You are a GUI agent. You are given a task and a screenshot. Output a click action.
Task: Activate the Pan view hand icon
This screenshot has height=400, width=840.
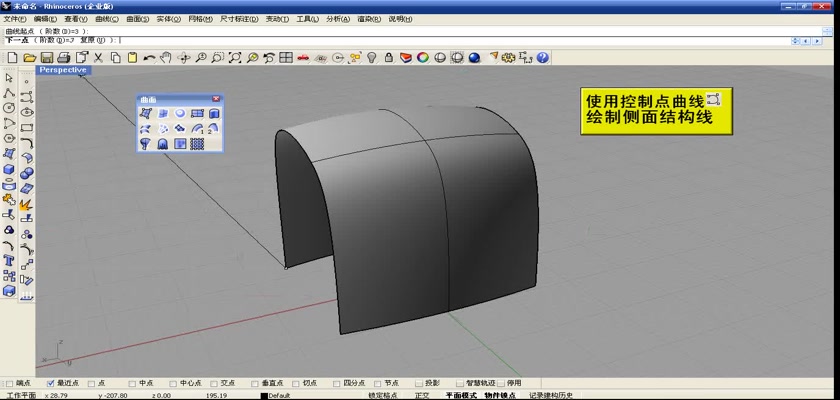[167, 58]
